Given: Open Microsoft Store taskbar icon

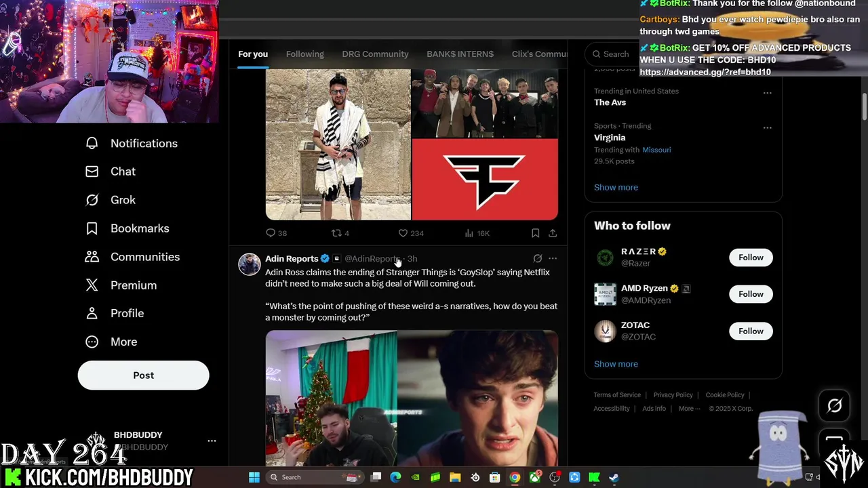Looking at the screenshot, I should coord(495,477).
